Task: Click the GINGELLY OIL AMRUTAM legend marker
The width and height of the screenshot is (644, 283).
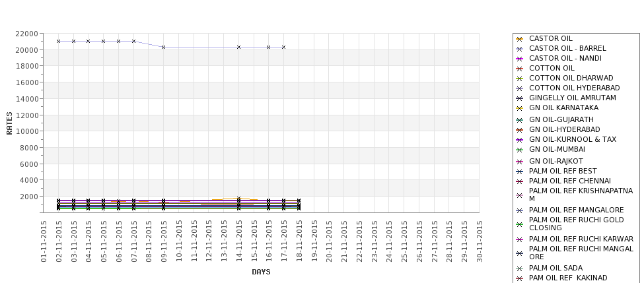Action: [x=520, y=98]
